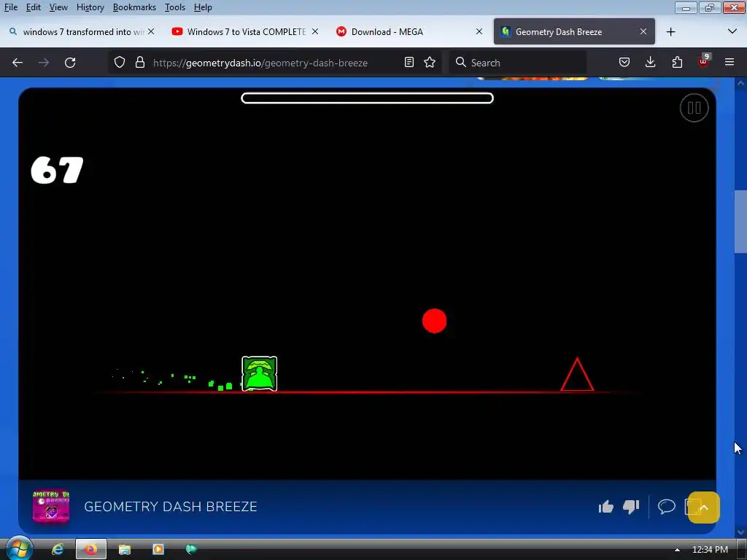Launch Internet Explorer from the taskbar
747x560 pixels.
(58, 550)
